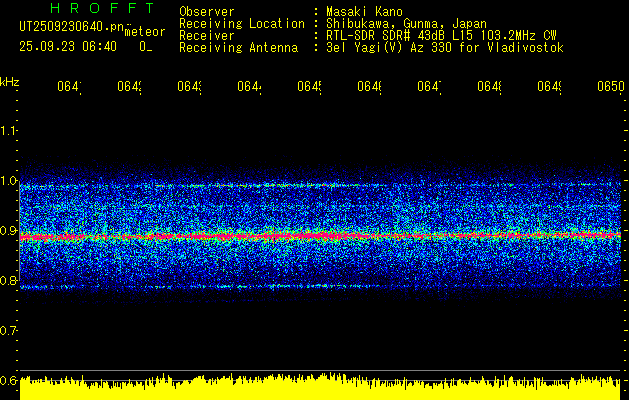The image size is (629, 400).
Task: Click the 0645 time marker
Action: (x=309, y=86)
